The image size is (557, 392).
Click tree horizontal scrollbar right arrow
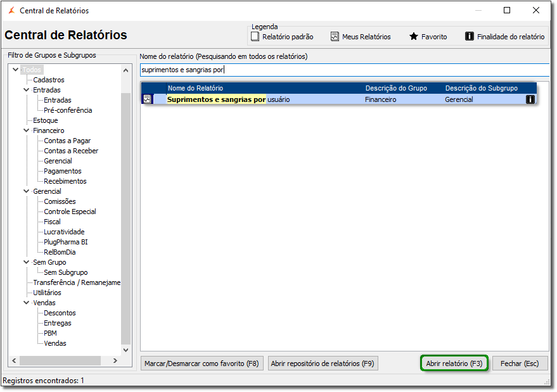115,360
